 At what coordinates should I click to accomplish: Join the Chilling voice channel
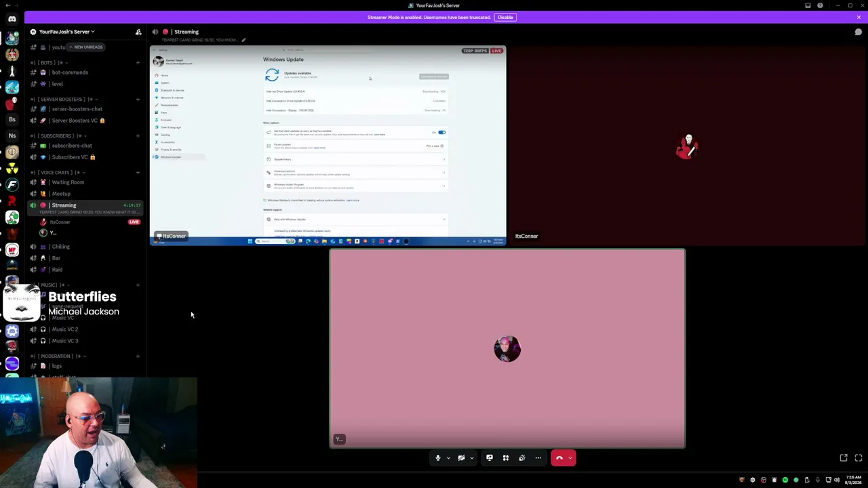[x=85, y=247]
